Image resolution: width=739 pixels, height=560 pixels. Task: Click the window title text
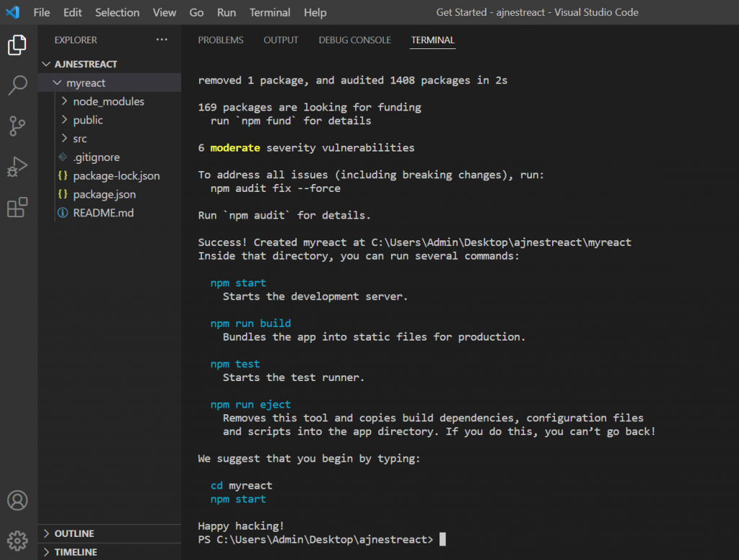pos(537,12)
